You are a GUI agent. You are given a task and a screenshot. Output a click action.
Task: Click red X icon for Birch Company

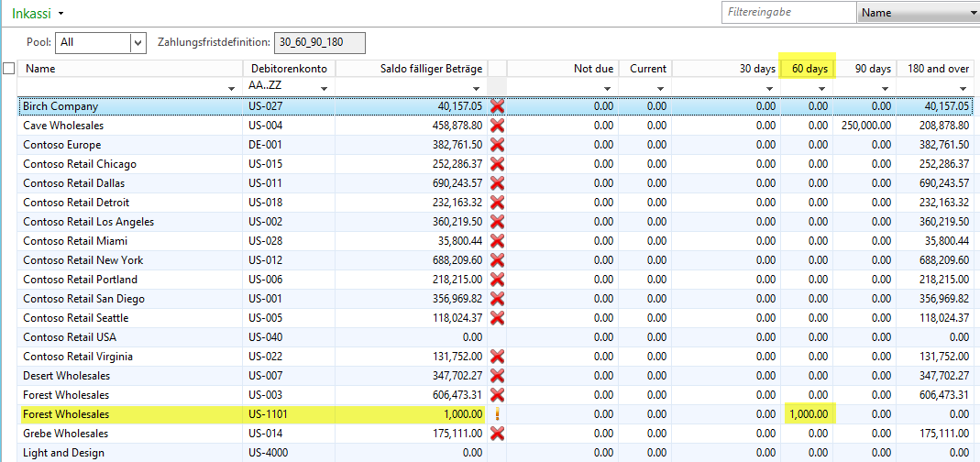[498, 106]
